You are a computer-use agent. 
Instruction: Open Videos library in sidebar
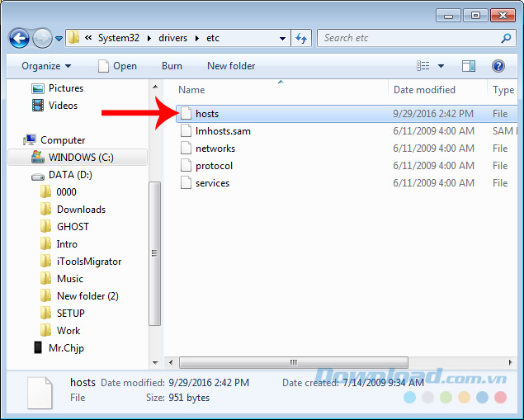54,106
